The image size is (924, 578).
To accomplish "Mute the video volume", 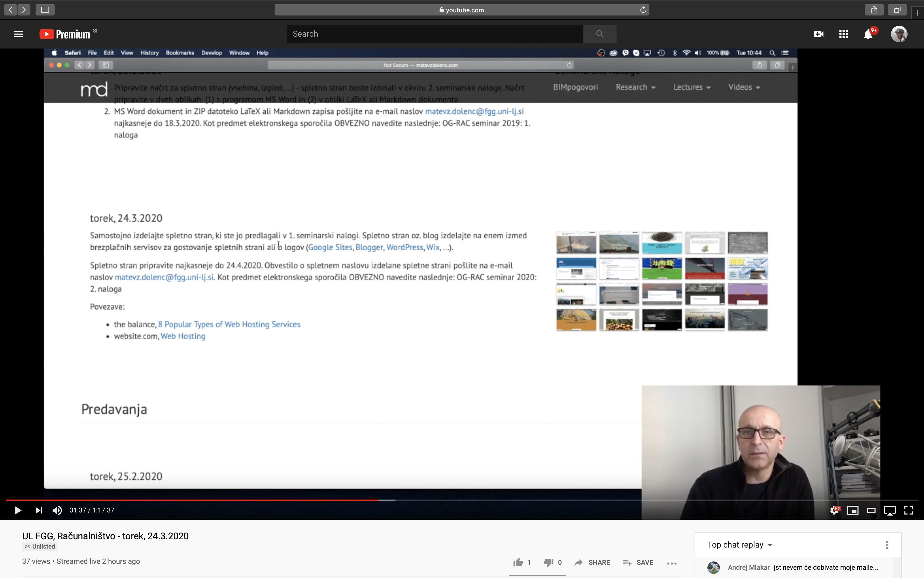I will pos(57,510).
